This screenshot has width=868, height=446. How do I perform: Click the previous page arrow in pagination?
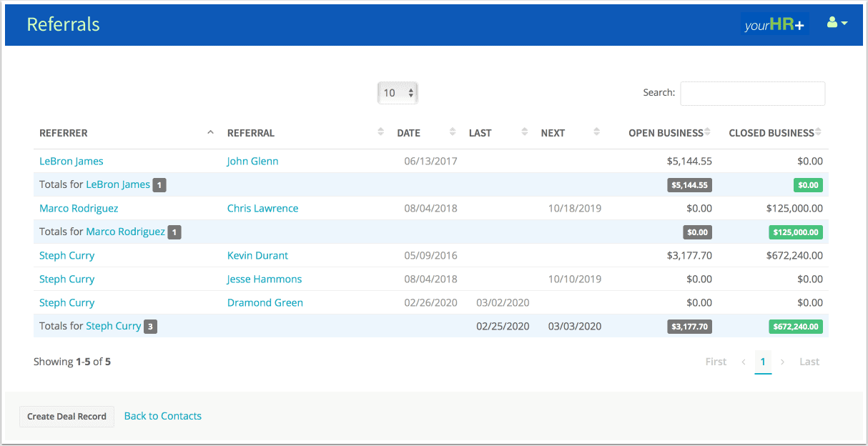coord(744,362)
